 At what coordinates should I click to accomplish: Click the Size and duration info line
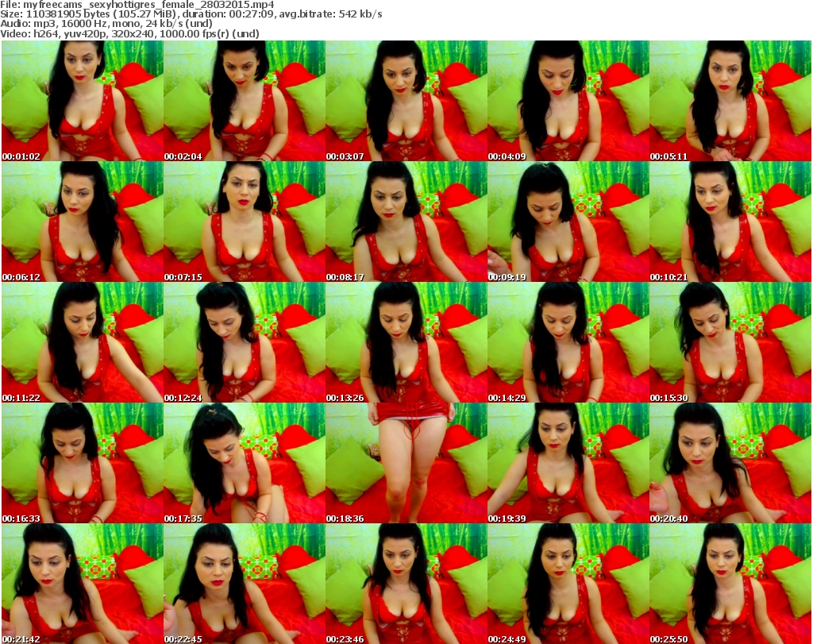[191, 14]
